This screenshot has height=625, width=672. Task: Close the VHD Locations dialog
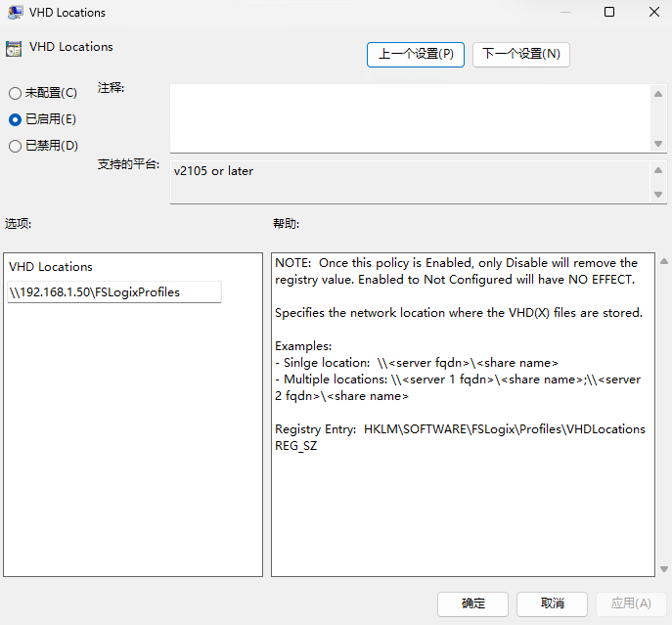coord(652,13)
